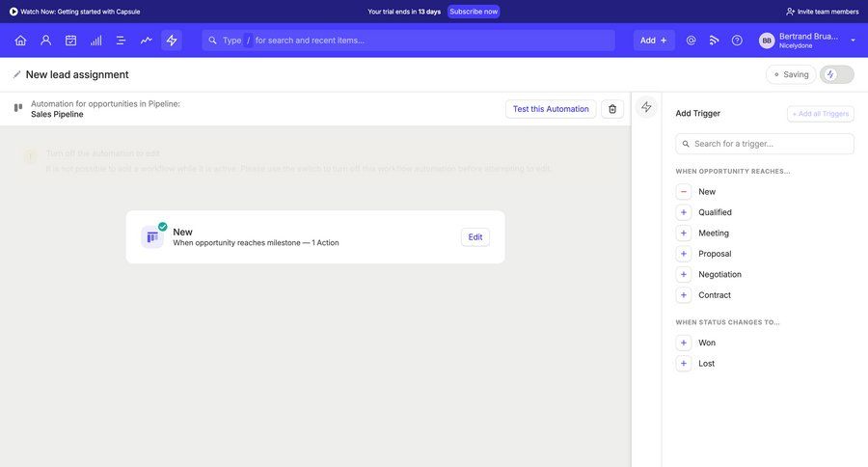Remove the New milestone trigger
Image resolution: width=868 pixels, height=467 pixels.
pyautogui.click(x=684, y=192)
